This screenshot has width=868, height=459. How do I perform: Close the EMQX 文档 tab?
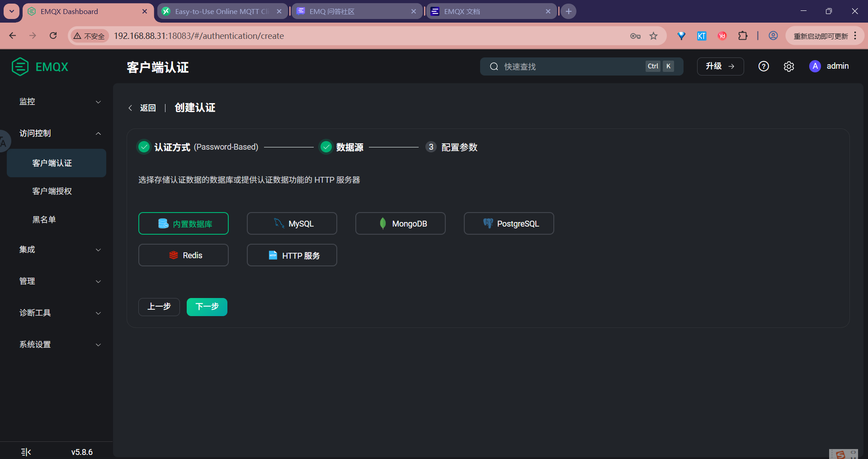click(x=548, y=11)
